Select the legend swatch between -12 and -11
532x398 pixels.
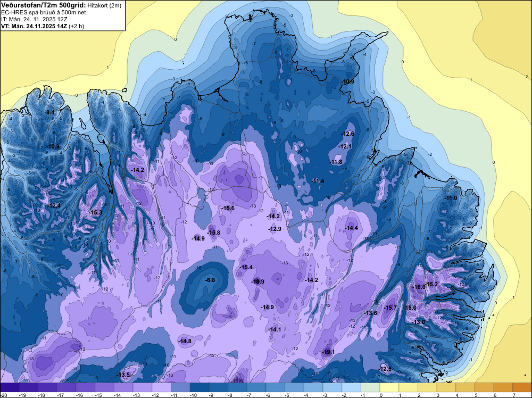[x=162, y=387]
